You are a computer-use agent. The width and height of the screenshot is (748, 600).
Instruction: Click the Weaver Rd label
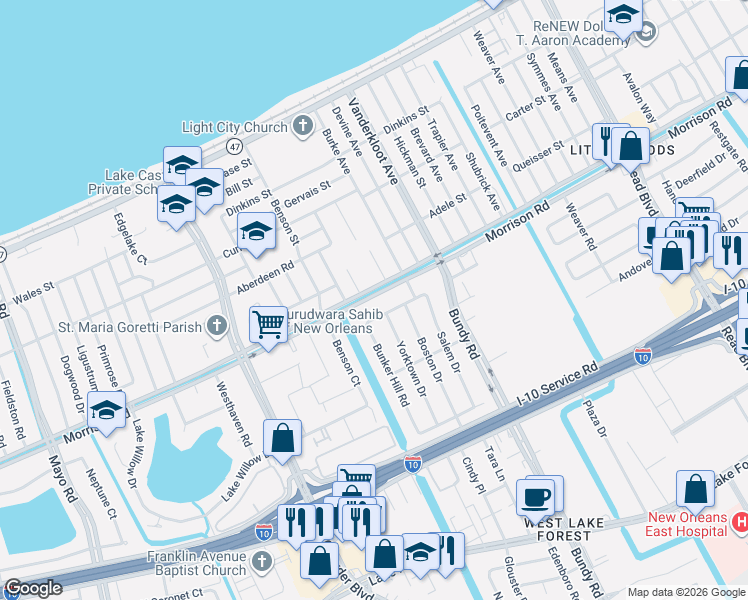[581, 227]
